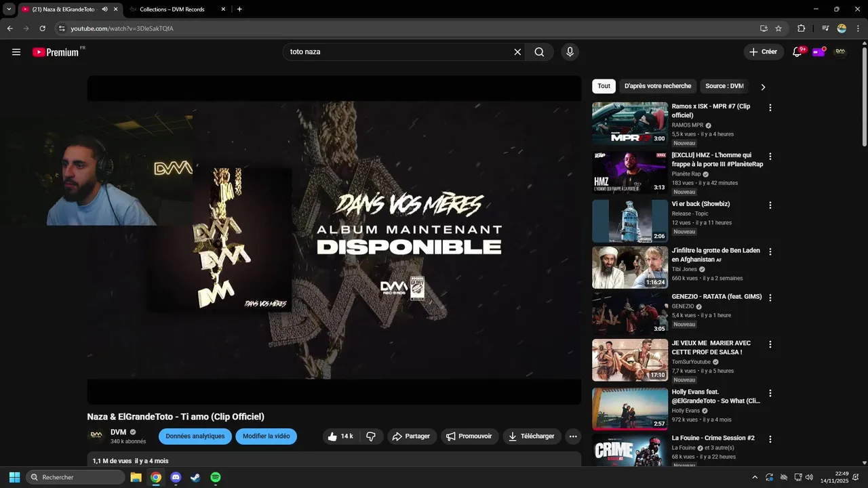The height and width of the screenshot is (488, 868).
Task: Show hidden system tray icons
Action: coord(755,477)
